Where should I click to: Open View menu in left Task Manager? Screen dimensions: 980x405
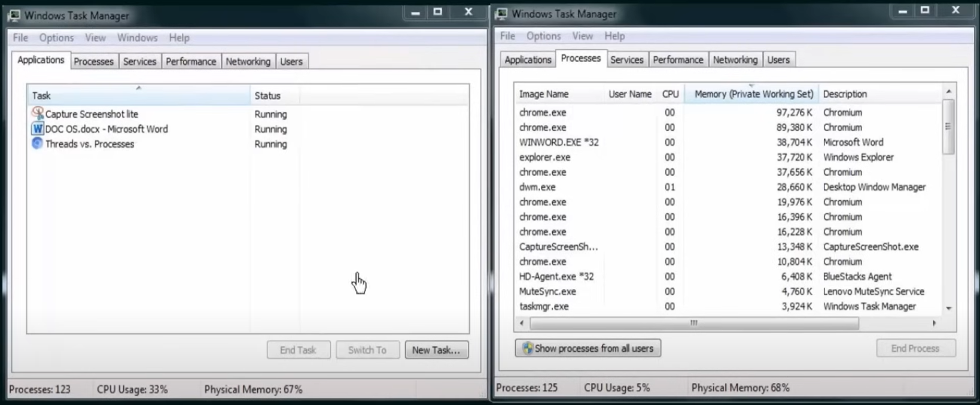tap(95, 38)
